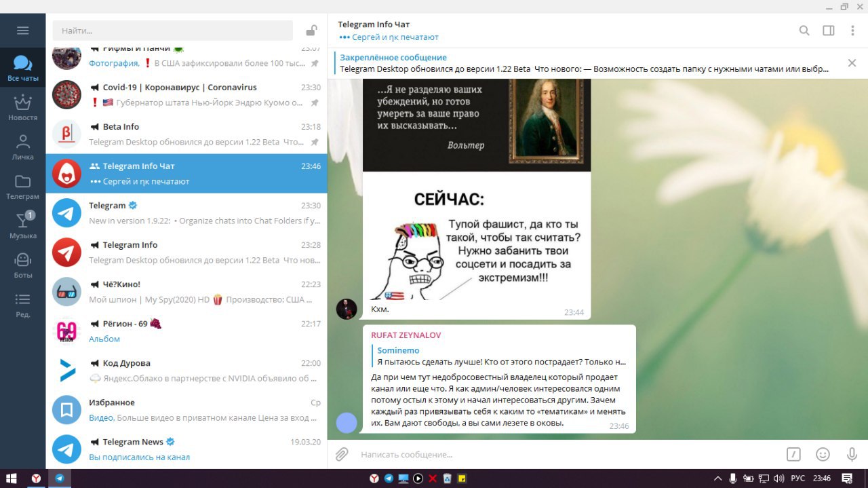
Task: Click the Найти search field
Action: (x=173, y=31)
